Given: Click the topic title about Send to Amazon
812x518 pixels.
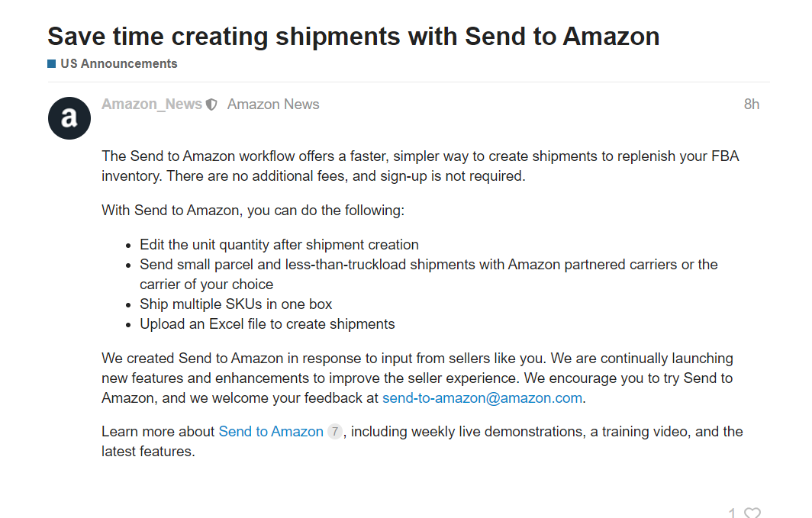Looking at the screenshot, I should (x=353, y=36).
